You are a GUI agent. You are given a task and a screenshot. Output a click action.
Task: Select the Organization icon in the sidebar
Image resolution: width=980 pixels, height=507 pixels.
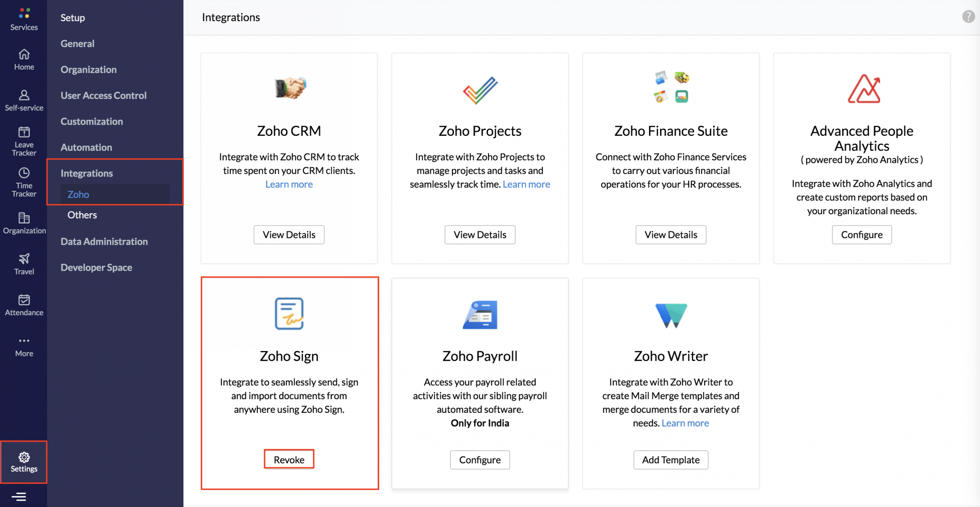pos(23,223)
